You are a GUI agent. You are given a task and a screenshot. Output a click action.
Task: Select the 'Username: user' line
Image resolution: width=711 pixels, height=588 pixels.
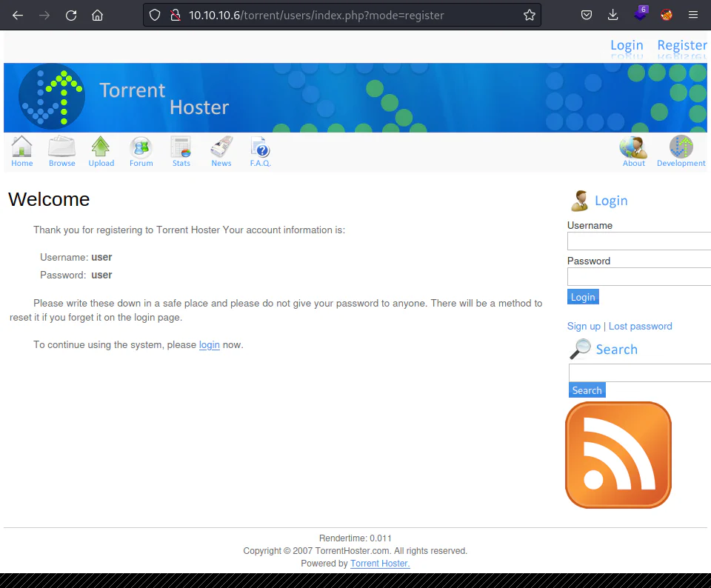[76, 258]
